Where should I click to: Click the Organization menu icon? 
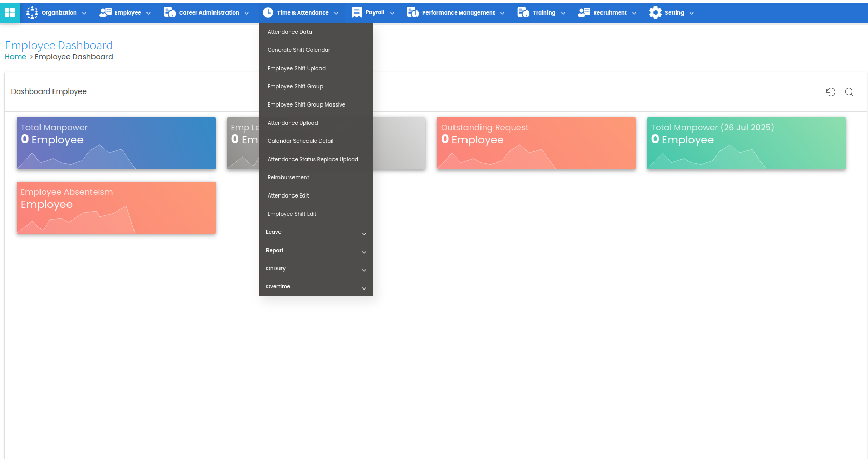32,12
